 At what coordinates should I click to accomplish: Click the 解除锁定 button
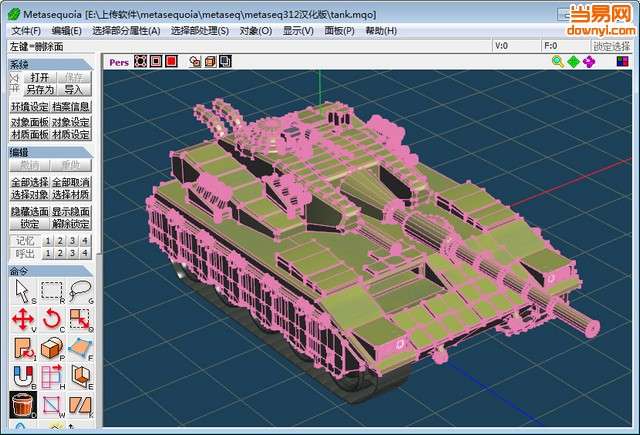(x=71, y=224)
